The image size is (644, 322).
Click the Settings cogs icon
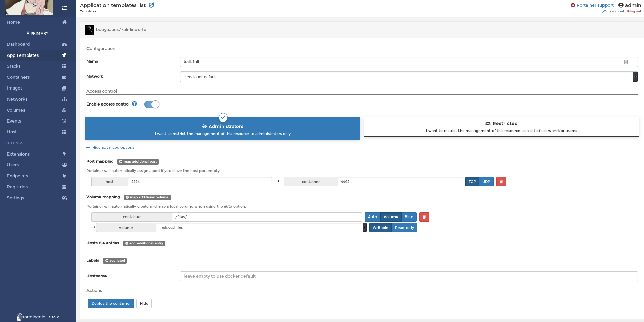click(x=64, y=198)
